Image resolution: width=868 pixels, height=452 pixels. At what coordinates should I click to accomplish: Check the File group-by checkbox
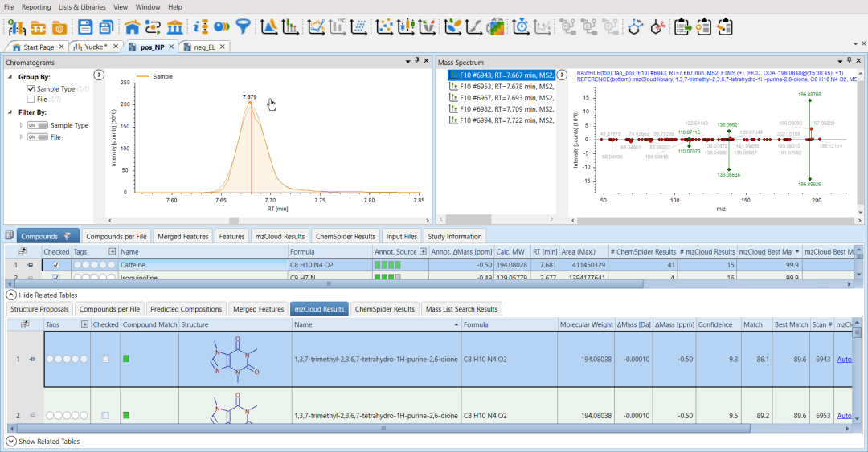(x=31, y=100)
